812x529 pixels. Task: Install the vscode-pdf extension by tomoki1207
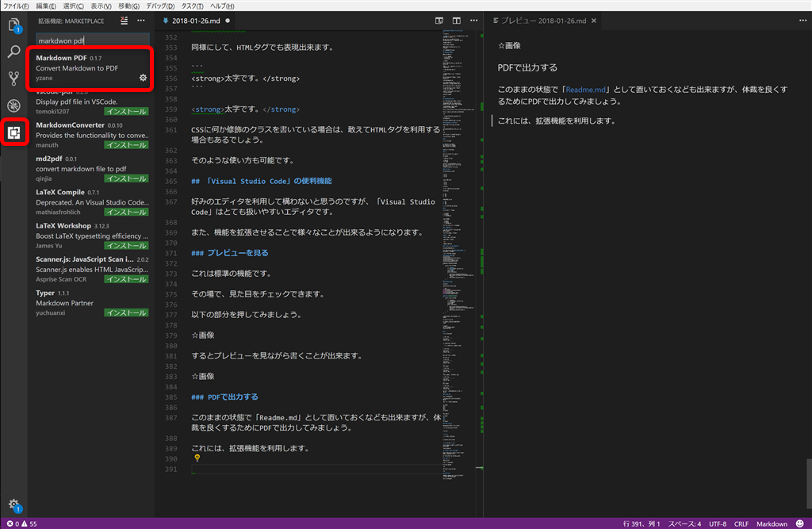coord(126,111)
